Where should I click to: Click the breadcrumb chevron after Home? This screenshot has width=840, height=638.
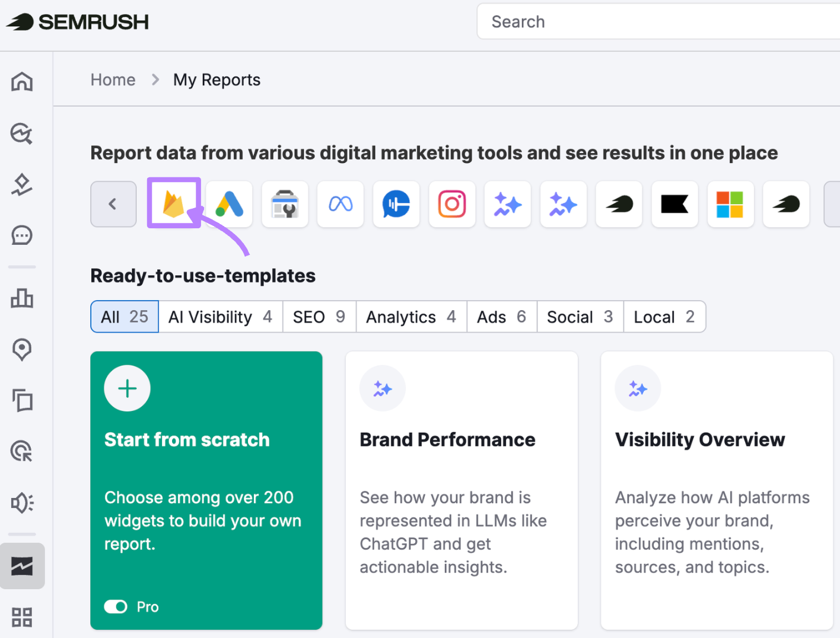pyautogui.click(x=155, y=79)
